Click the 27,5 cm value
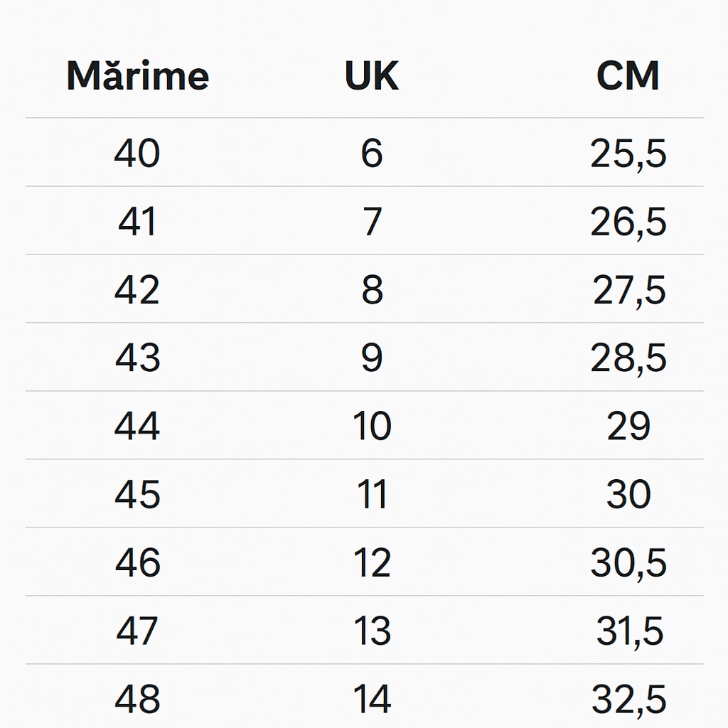Screen dimensions: 728x728 (x=629, y=290)
